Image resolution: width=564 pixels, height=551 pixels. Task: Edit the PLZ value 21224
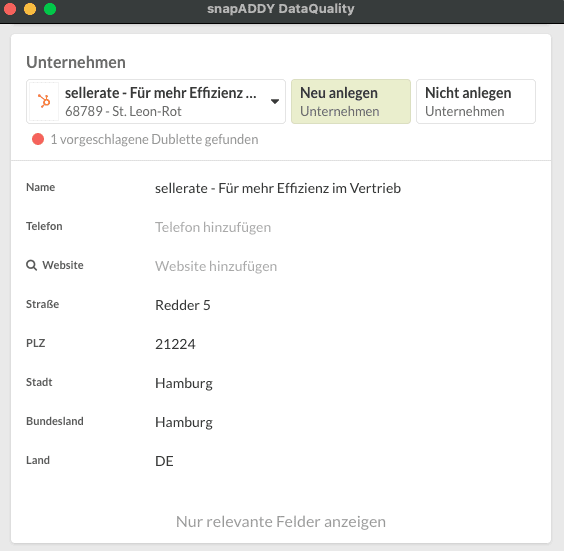tap(175, 344)
